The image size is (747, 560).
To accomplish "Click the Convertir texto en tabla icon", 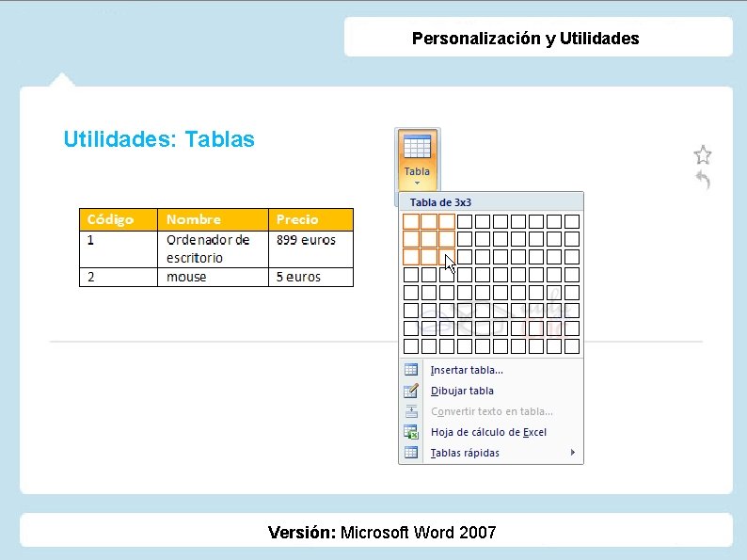I will [x=411, y=411].
